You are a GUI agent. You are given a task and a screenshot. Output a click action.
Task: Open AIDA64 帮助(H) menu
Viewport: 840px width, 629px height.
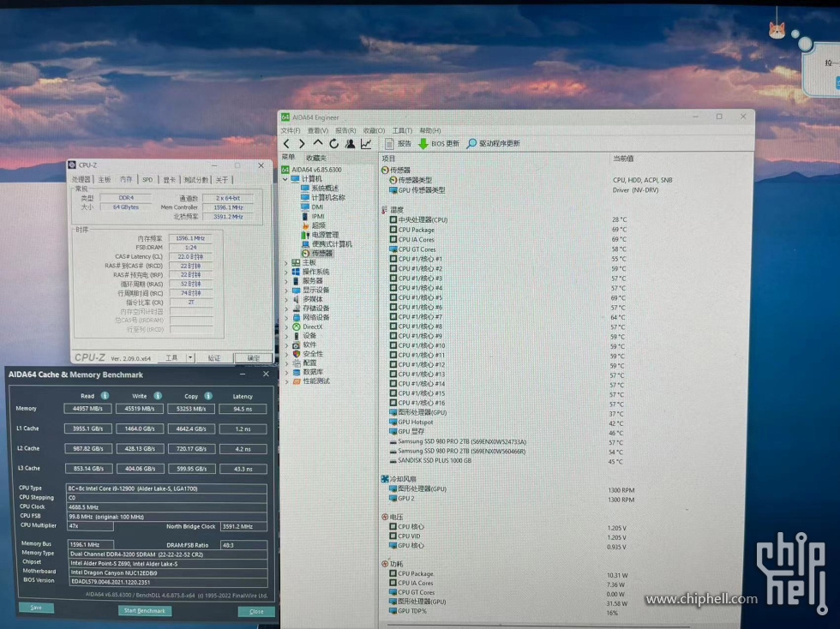(430, 131)
